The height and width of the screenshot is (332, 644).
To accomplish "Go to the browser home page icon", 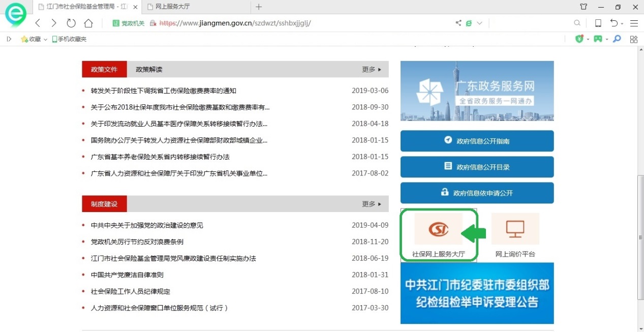I will [88, 23].
